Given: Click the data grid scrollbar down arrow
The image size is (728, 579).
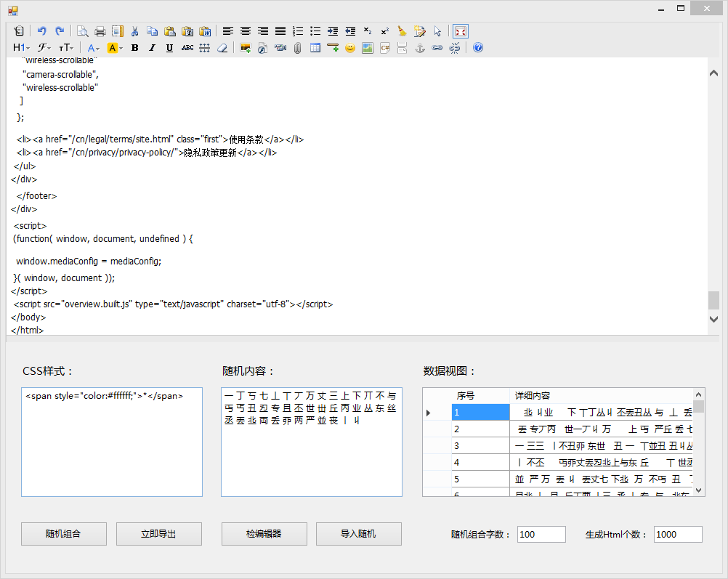Looking at the screenshot, I should click(699, 490).
